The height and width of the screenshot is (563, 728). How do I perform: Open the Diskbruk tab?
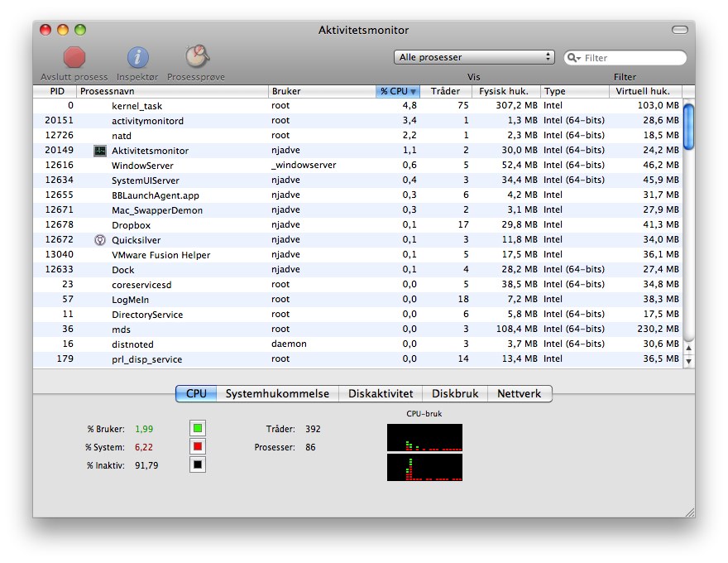(x=455, y=393)
